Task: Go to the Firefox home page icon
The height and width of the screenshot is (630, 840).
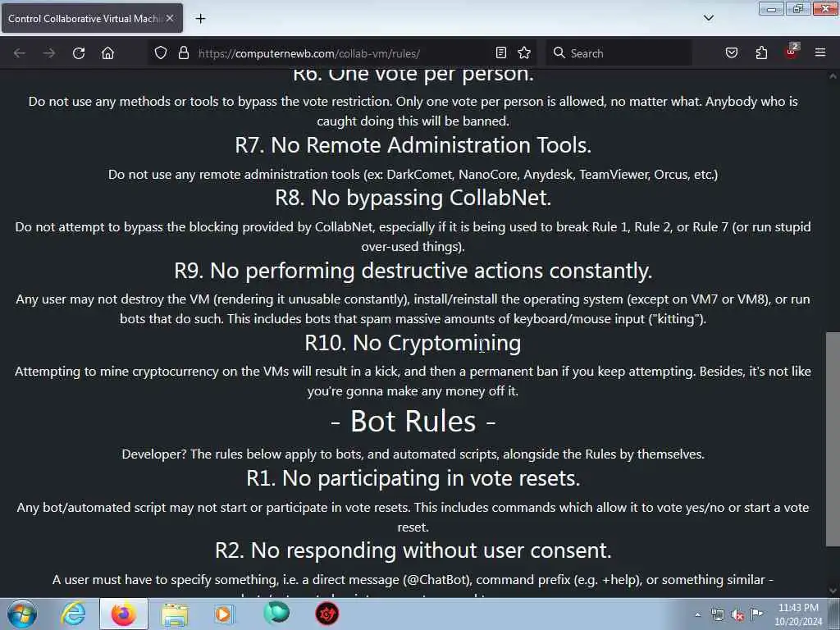Action: pyautogui.click(x=107, y=53)
